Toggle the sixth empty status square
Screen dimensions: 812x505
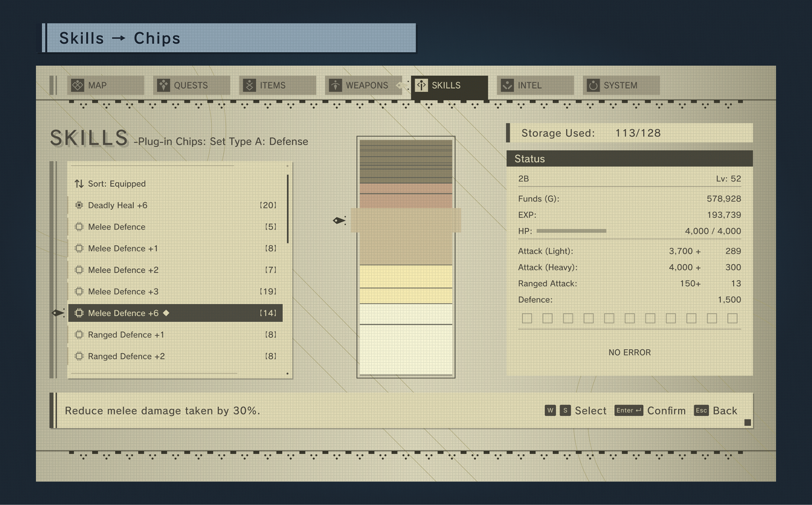[630, 318]
